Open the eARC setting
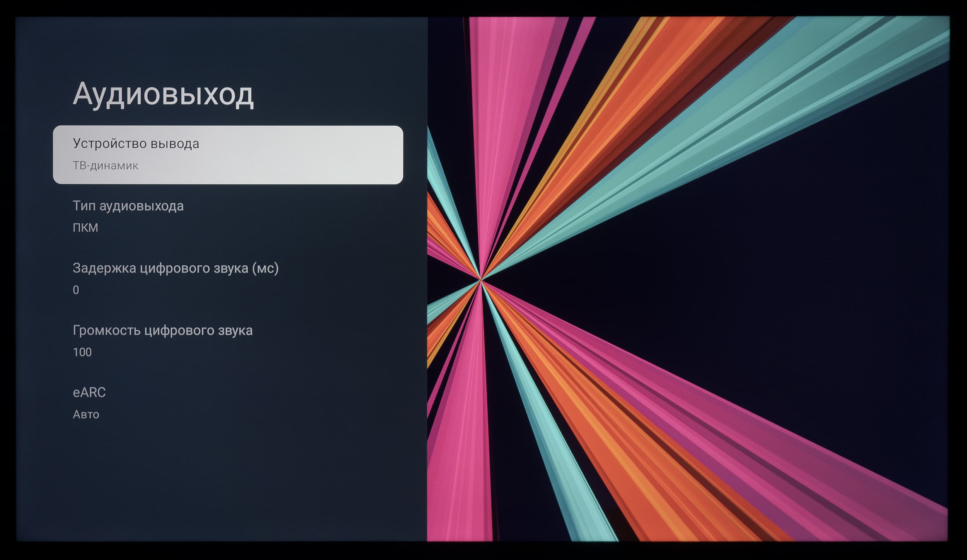 (x=89, y=392)
